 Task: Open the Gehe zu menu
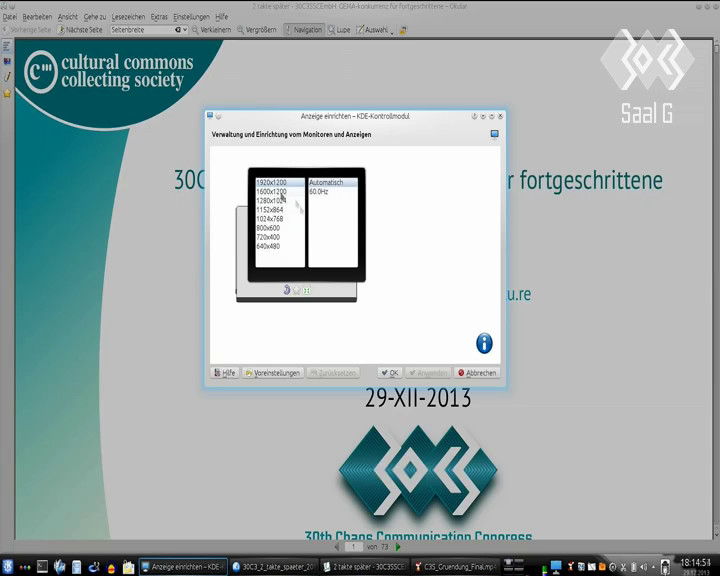tap(95, 17)
